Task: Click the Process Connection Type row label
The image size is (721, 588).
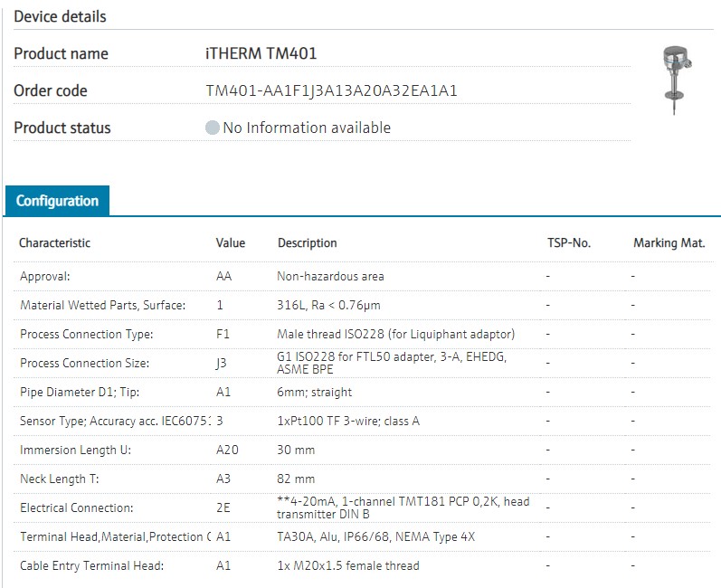Action: [x=87, y=335]
